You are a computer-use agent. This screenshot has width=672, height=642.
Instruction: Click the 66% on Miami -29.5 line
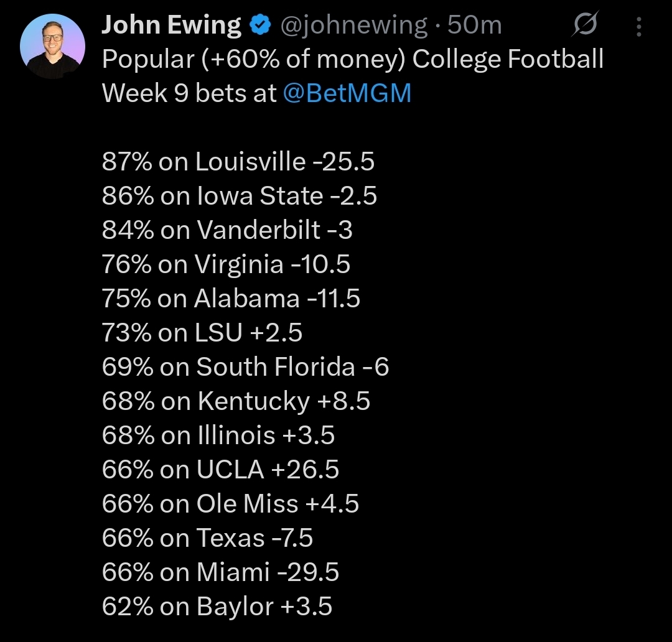[220, 572]
